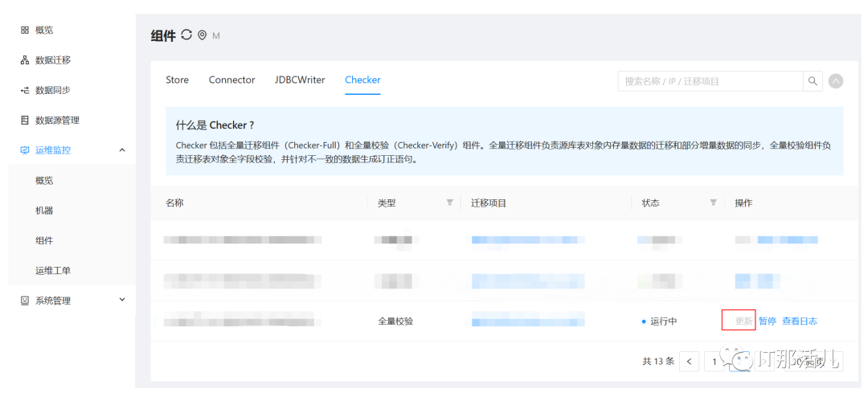This screenshot has height=397, width=868.
Task: Click the location pin icon beside 组件
Action: coord(202,35)
